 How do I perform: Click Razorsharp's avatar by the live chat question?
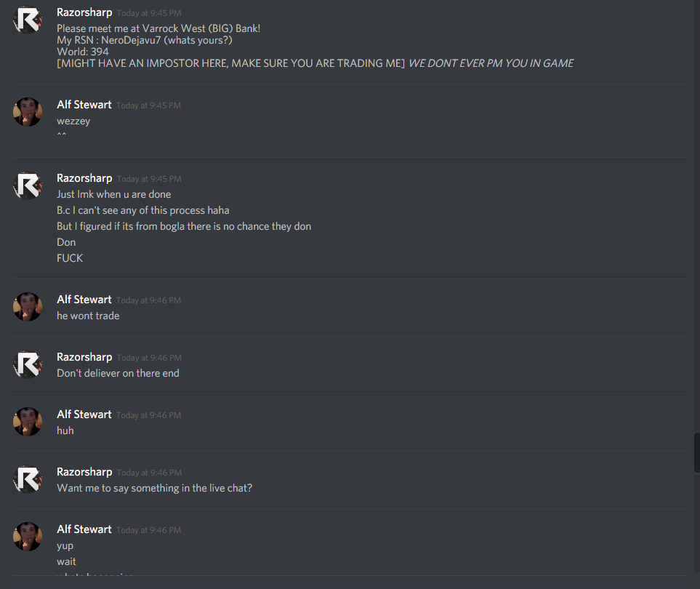28,479
